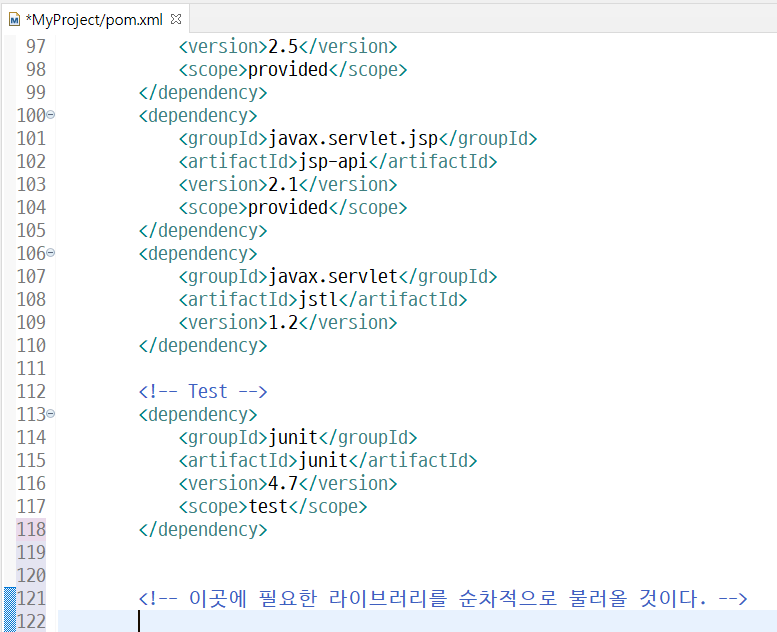Image resolution: width=777 pixels, height=632 pixels.
Task: Place cursor in javax.servlet.jsp groupId
Action: pos(353,139)
